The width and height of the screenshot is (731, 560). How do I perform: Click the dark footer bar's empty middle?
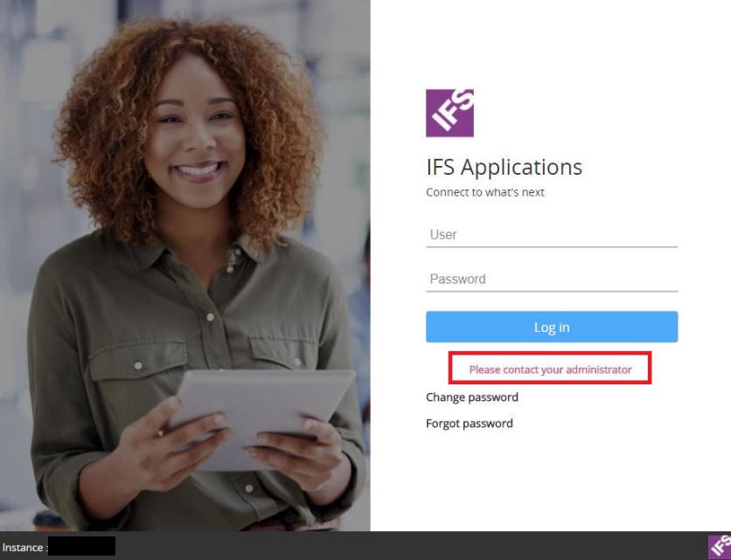click(x=410, y=546)
